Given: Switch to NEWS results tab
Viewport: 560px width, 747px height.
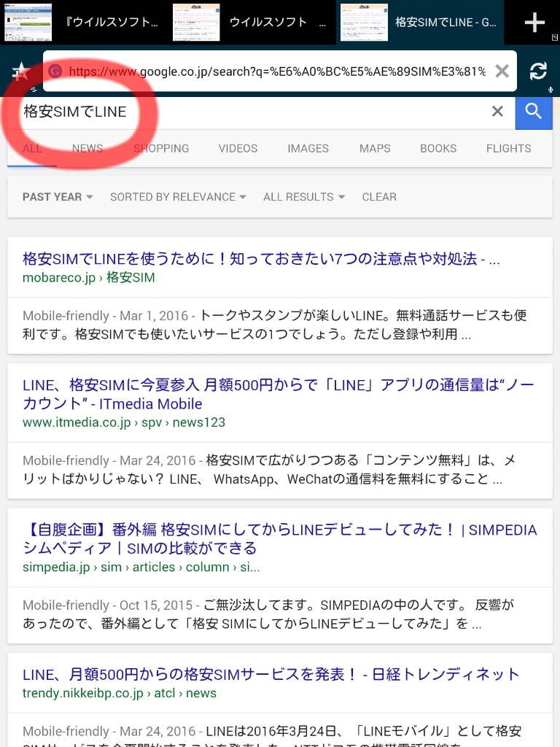Looking at the screenshot, I should click(87, 149).
